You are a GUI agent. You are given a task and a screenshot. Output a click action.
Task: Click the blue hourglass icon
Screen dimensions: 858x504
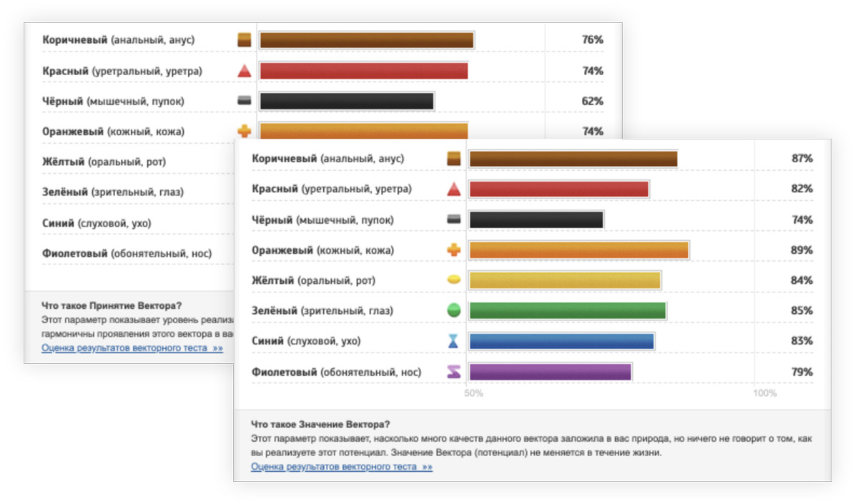[453, 342]
